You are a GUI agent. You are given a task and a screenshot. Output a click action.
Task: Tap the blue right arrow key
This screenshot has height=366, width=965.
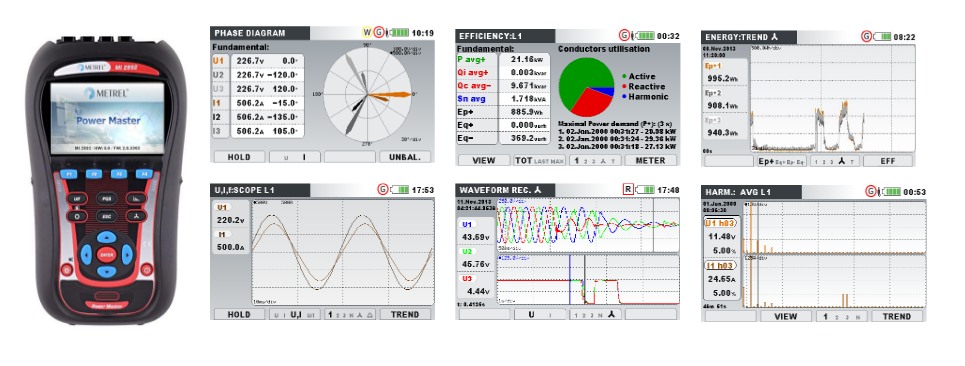coord(127,255)
